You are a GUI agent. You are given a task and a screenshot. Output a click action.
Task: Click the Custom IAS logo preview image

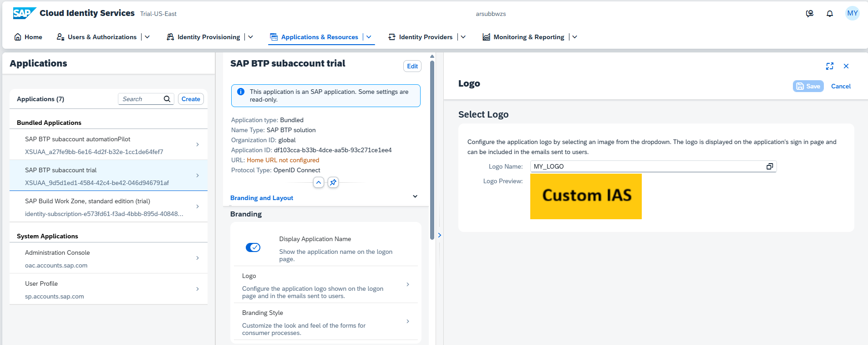click(586, 196)
